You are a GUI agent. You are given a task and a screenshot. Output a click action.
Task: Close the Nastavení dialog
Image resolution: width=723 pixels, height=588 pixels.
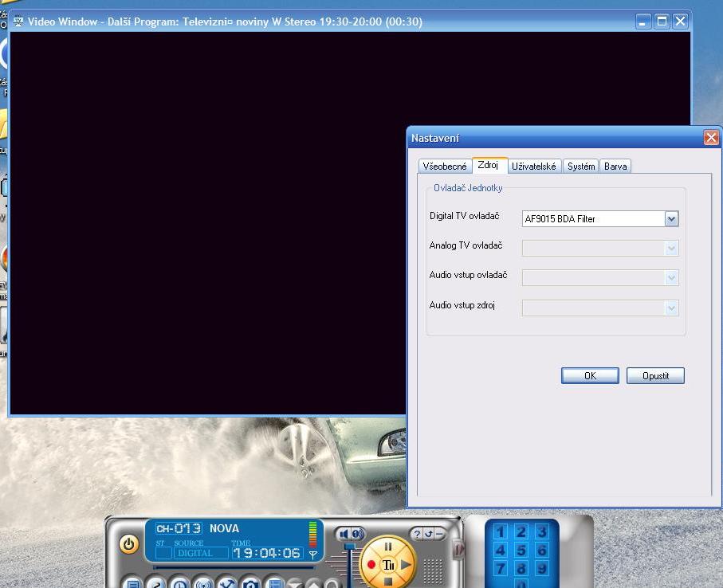pos(711,137)
